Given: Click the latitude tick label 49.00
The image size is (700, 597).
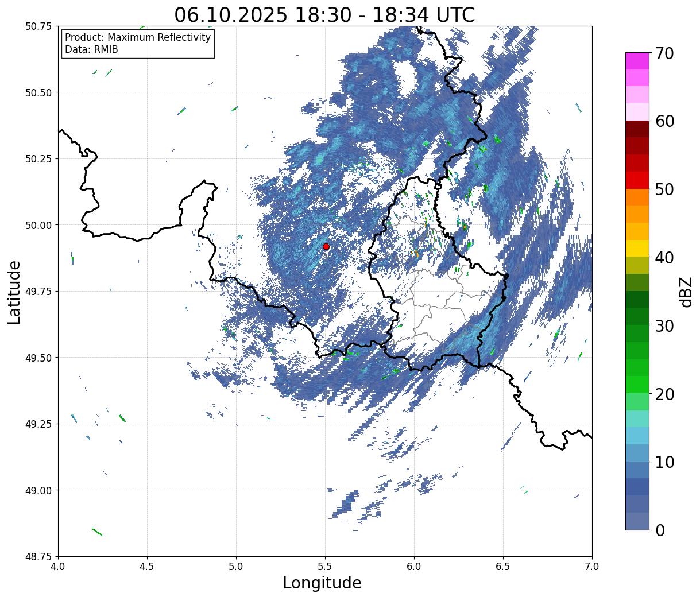Looking at the screenshot, I should point(38,490).
